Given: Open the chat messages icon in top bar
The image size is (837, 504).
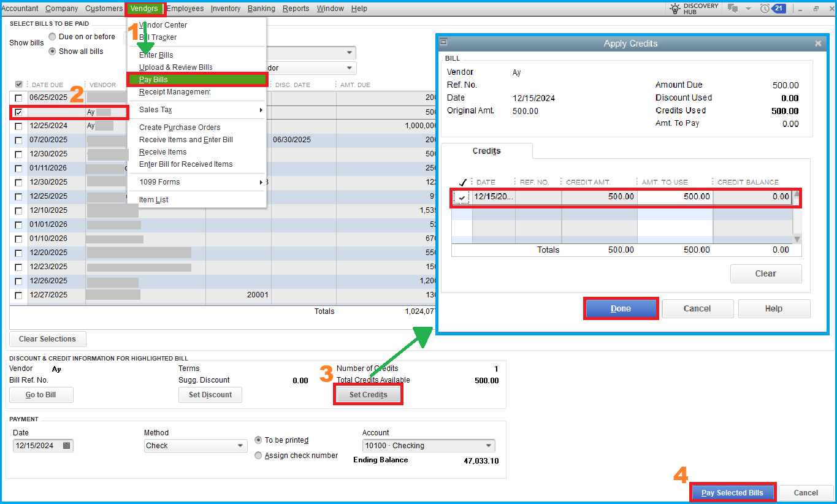Looking at the screenshot, I should (x=733, y=9).
